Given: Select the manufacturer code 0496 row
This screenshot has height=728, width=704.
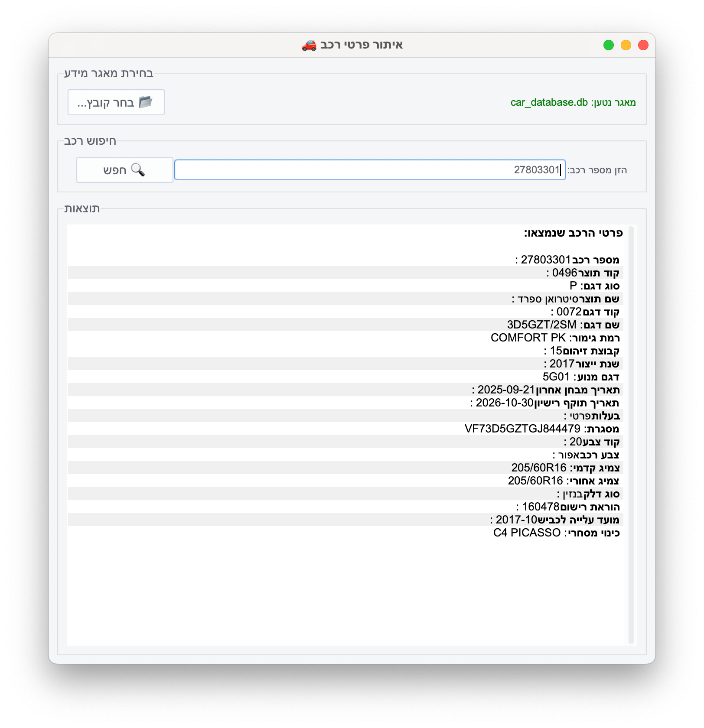Looking at the screenshot, I should point(583,273).
